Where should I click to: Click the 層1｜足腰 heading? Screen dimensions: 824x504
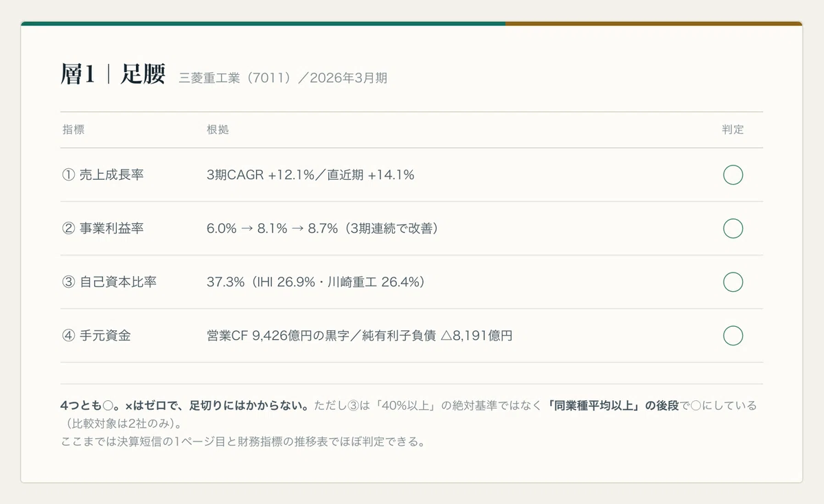click(113, 75)
